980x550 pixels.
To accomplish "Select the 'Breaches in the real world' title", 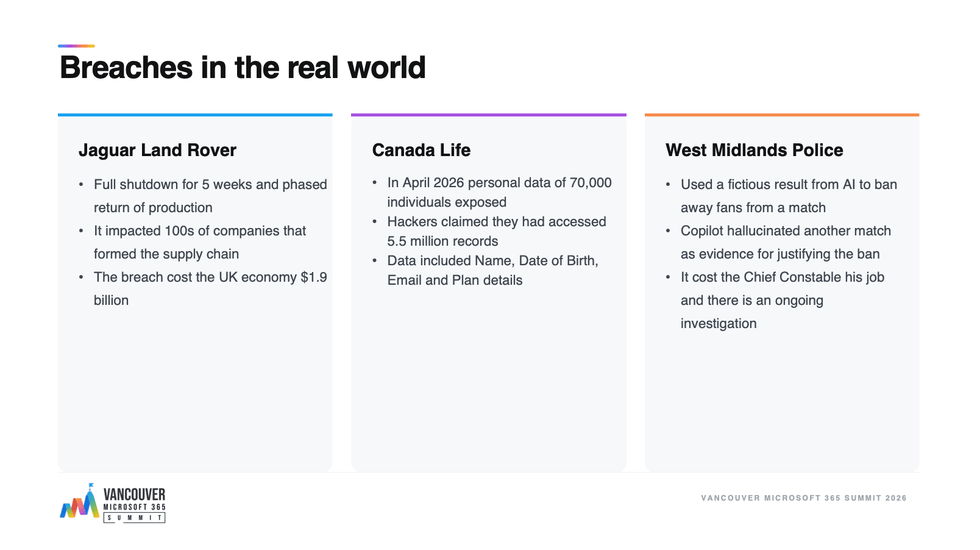I will [x=243, y=67].
